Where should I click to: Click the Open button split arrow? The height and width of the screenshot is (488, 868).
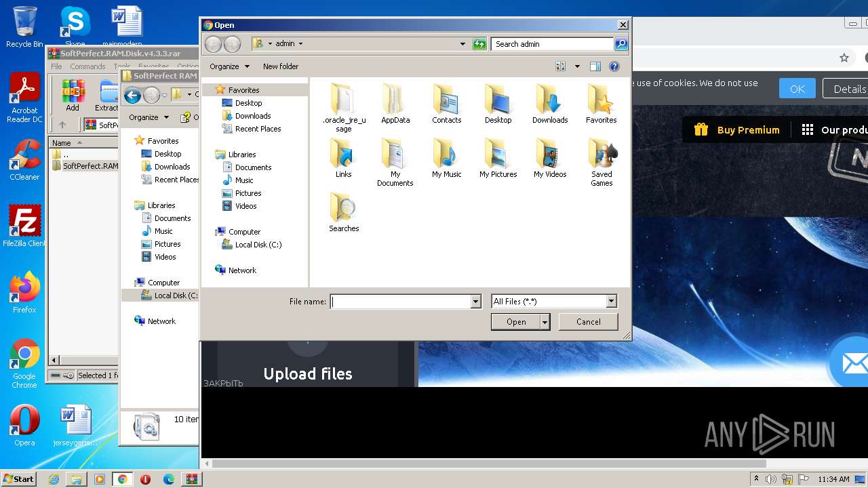tap(545, 322)
